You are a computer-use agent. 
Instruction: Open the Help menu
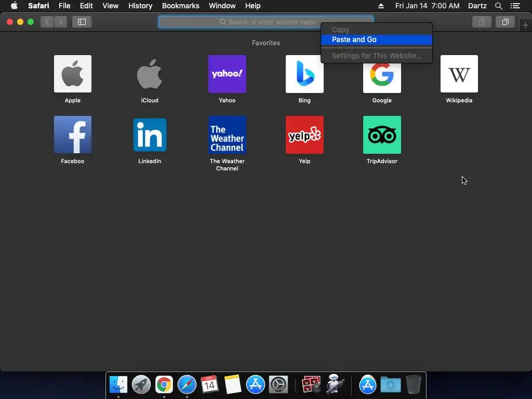253,6
